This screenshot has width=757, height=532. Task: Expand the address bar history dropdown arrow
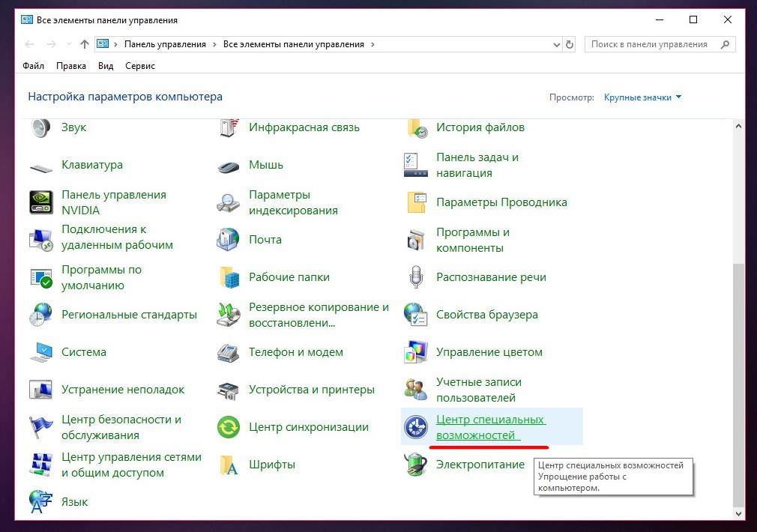click(x=555, y=44)
